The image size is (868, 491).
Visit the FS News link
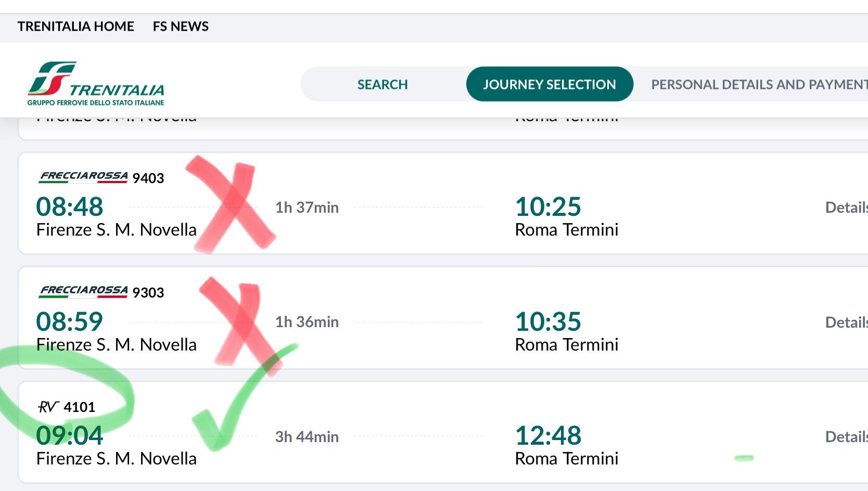tap(181, 27)
